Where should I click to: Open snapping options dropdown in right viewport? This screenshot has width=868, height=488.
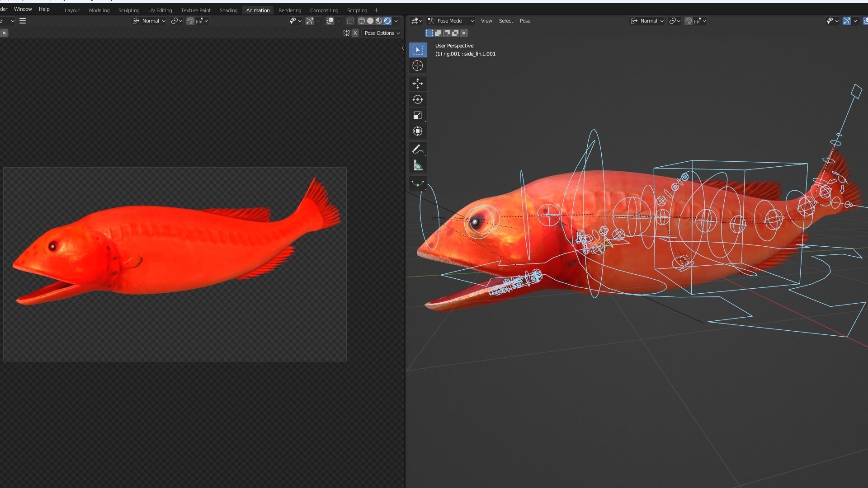tap(700, 21)
